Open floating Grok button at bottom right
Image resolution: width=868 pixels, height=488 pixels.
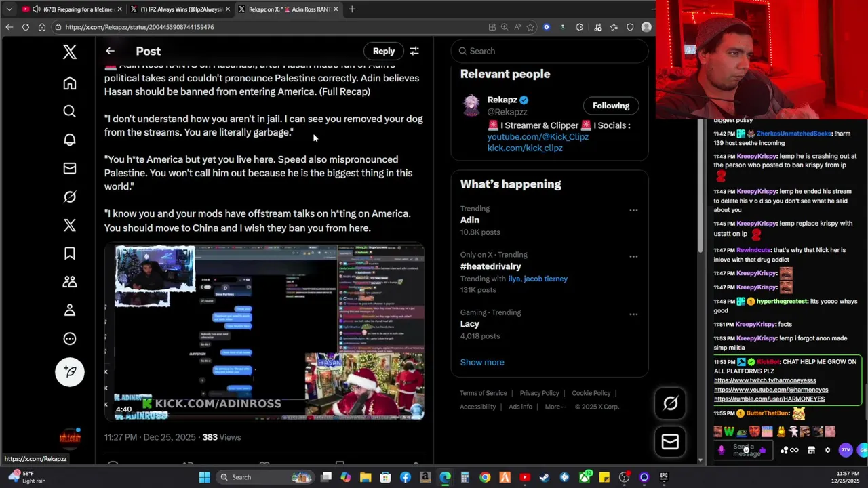(670, 403)
